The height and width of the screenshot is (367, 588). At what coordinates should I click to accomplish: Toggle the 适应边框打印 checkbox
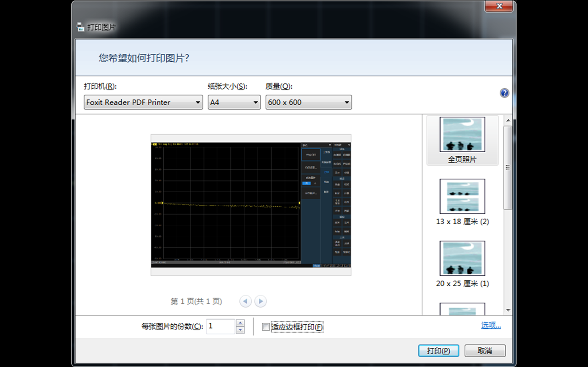(266, 327)
